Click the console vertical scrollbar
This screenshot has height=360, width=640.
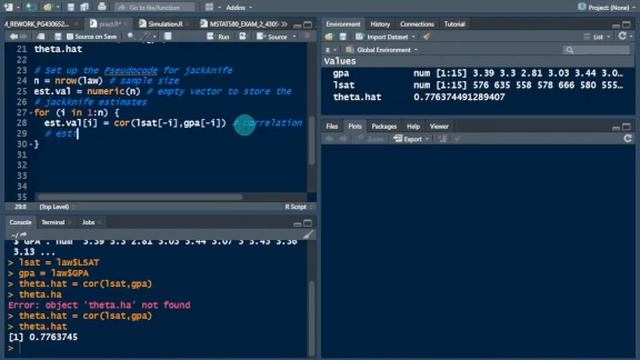pyautogui.click(x=311, y=318)
